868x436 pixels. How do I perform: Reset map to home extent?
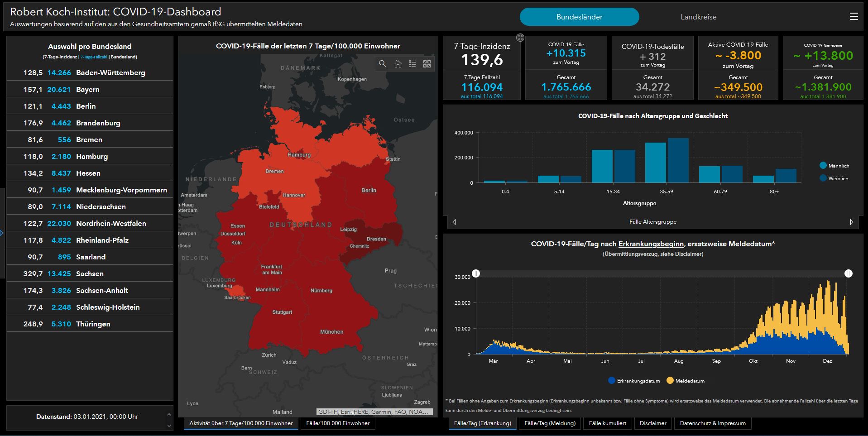398,64
